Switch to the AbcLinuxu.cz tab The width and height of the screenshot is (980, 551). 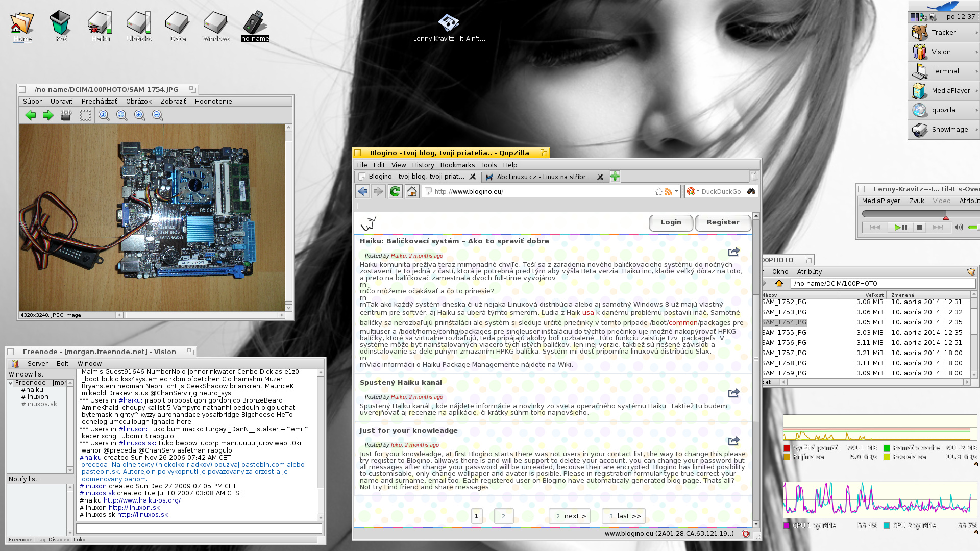tap(545, 177)
